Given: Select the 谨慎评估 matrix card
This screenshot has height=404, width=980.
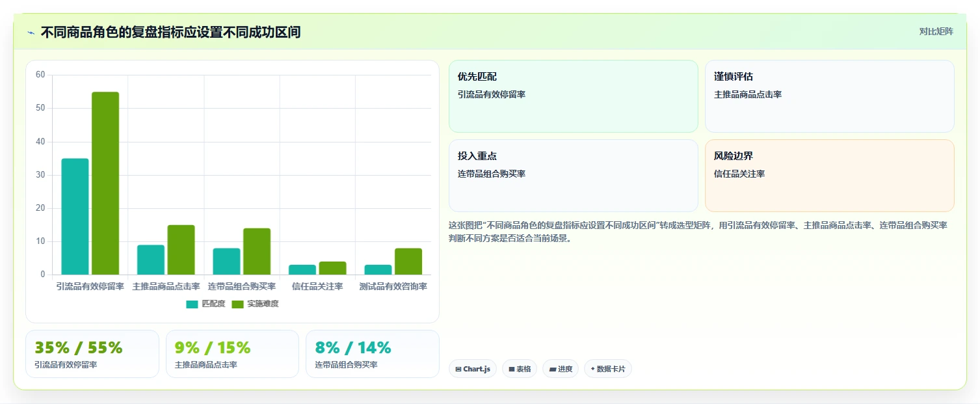Looking at the screenshot, I should [830, 96].
